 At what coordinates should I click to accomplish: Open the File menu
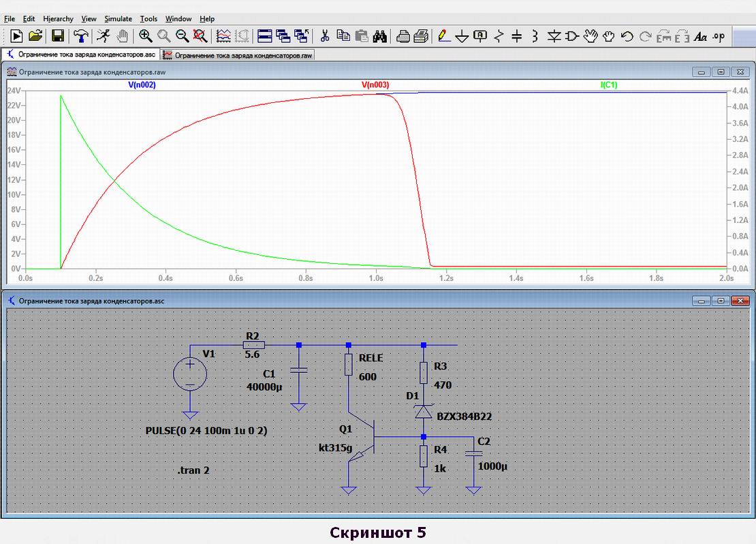click(x=9, y=19)
